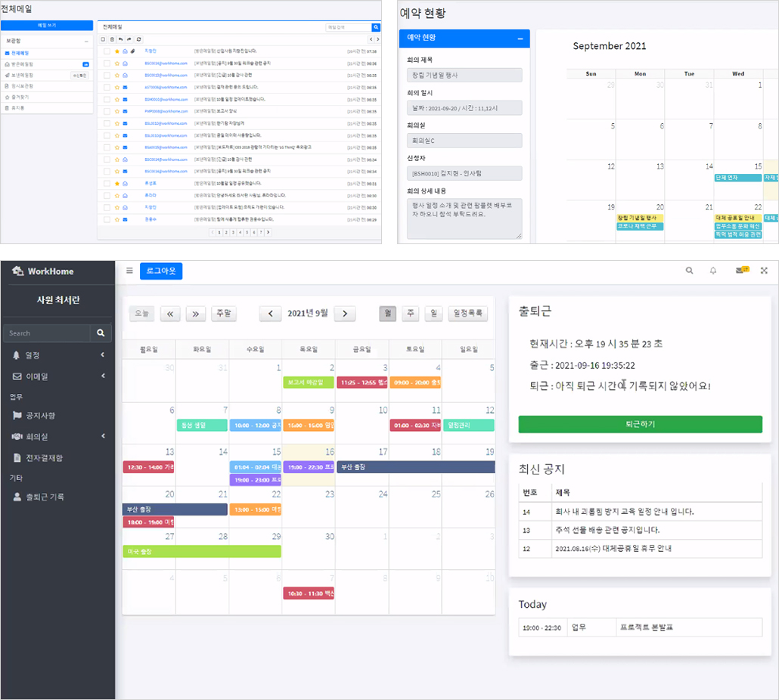Go to next mail with the right arrow
Screen dimensions: 779x700
point(377,39)
